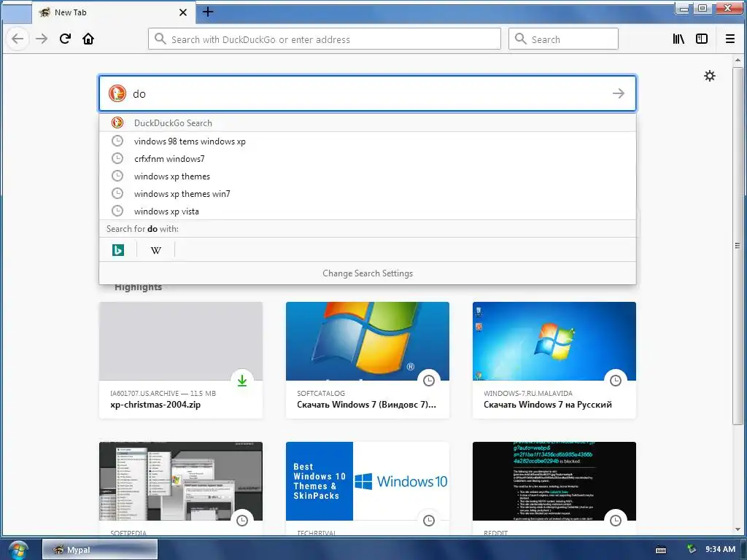
Task: Click the clock icon on the Techrrival card
Action: 429,520
